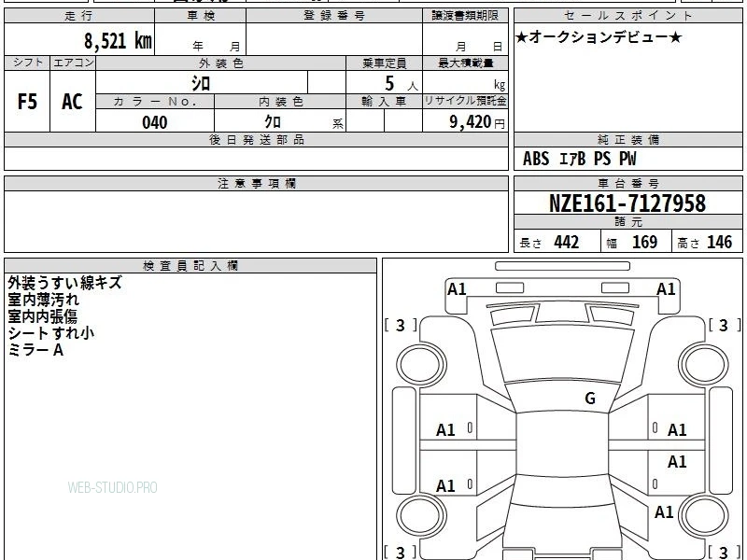The image size is (747, 560).
Task: Select the 外装色 header
Action: click(220, 63)
